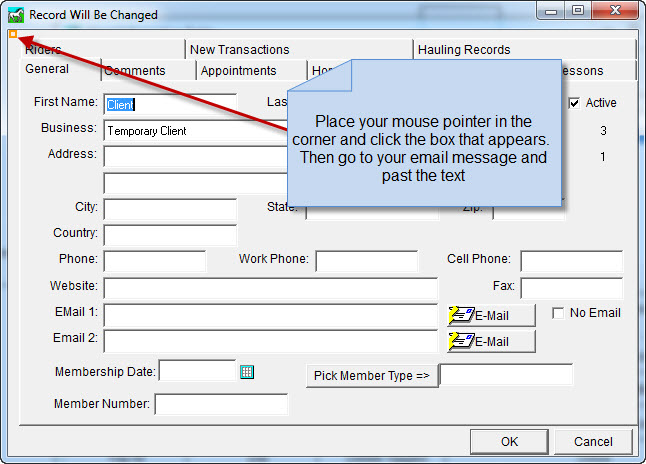Click the second Address line field
The width and height of the screenshot is (646, 464).
(196, 183)
